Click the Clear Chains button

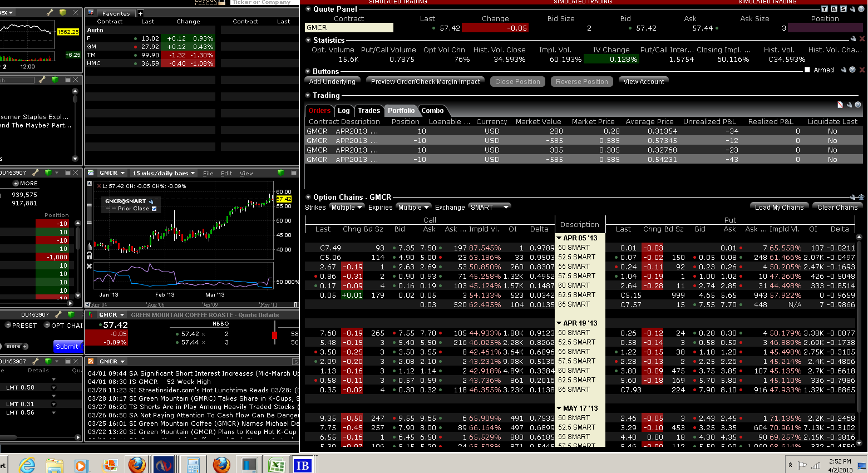(x=837, y=208)
